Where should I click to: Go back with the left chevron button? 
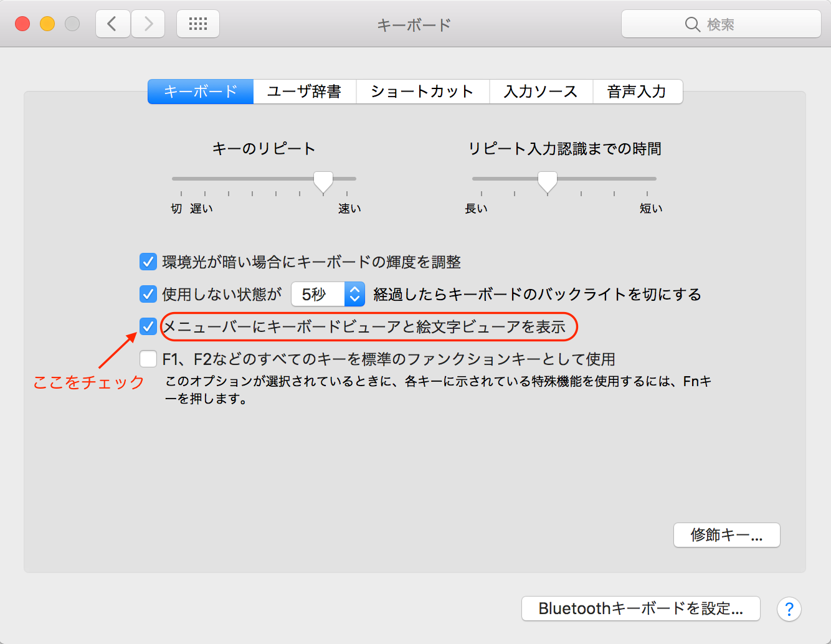(113, 24)
